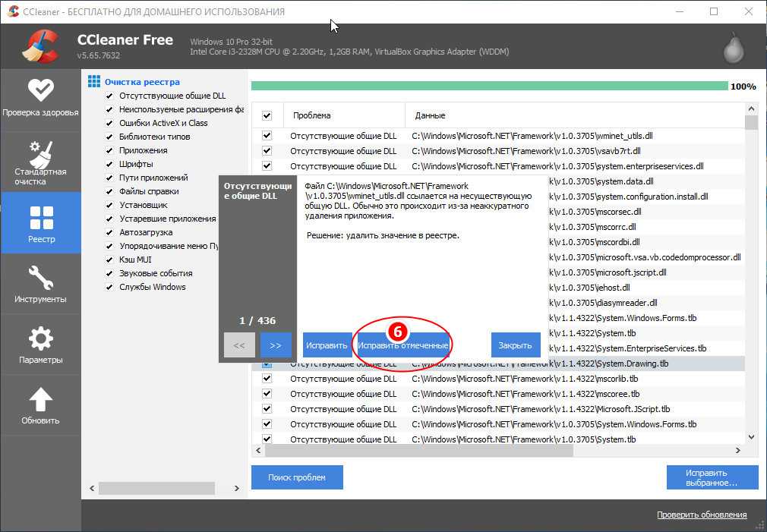Open Параметры settings section
Screen dimensions: 767x532
tap(40, 345)
